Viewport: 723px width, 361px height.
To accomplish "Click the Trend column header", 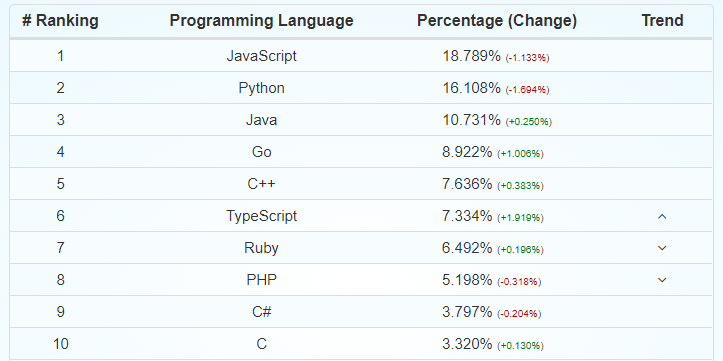I will click(x=662, y=21).
